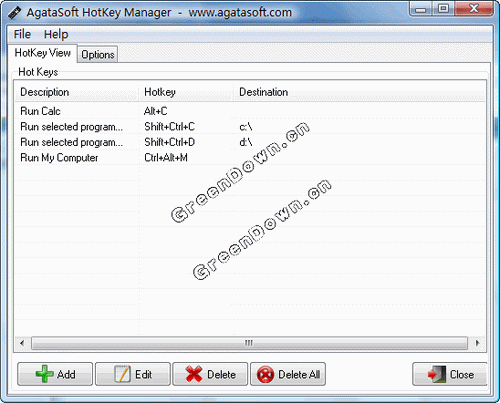This screenshot has width=500, height=403.
Task: Click the horizontal scrollbar thumb
Action: pos(249,343)
